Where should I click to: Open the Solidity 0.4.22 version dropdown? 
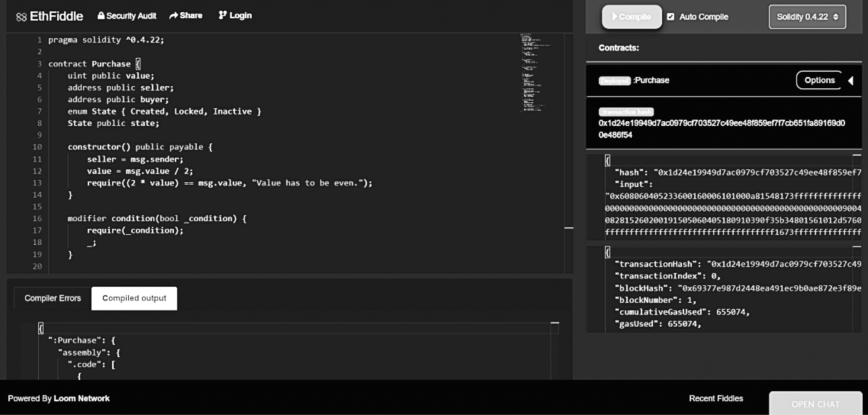click(807, 17)
